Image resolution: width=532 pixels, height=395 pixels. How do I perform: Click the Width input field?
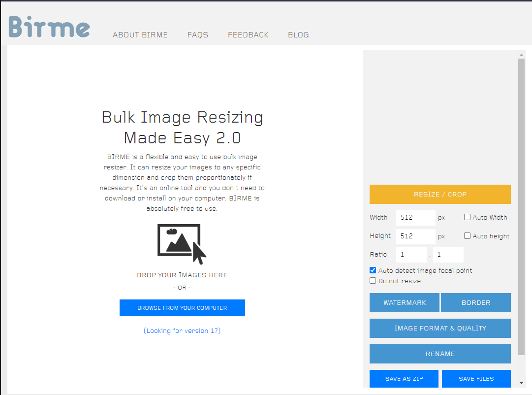pyautogui.click(x=416, y=218)
